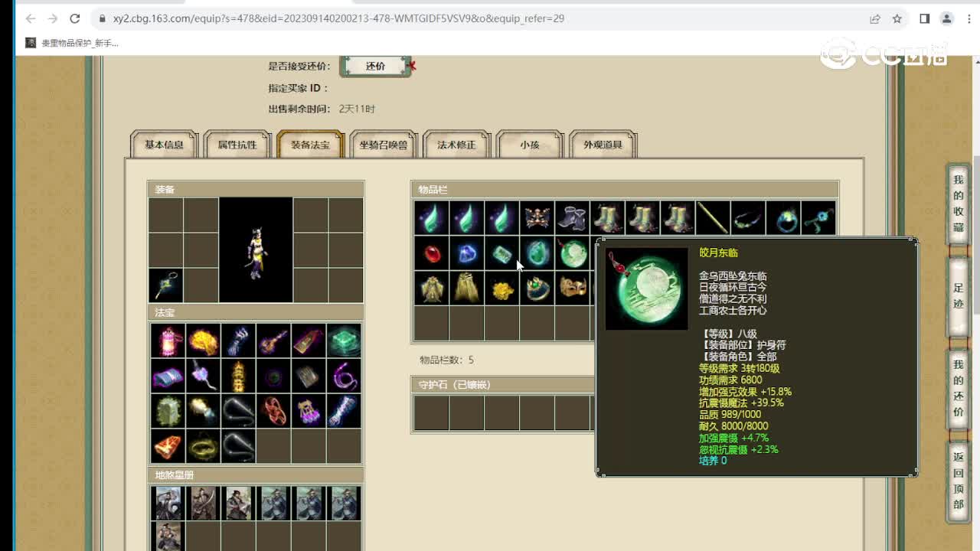Select the red knotted rings 法宝 icon
Screen dimensions: 980x551
pyautogui.click(x=273, y=411)
